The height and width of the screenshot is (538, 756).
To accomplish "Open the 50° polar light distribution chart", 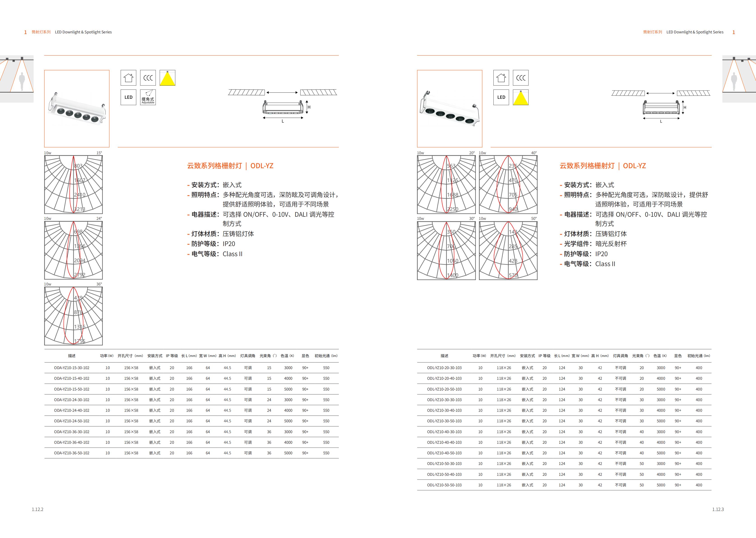I will coord(508,251).
